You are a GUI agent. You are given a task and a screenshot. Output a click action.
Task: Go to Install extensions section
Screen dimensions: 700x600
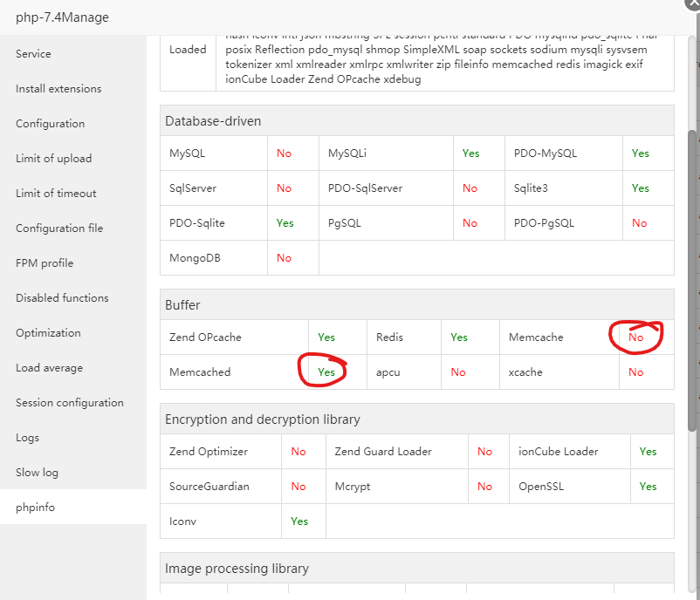pos(58,89)
